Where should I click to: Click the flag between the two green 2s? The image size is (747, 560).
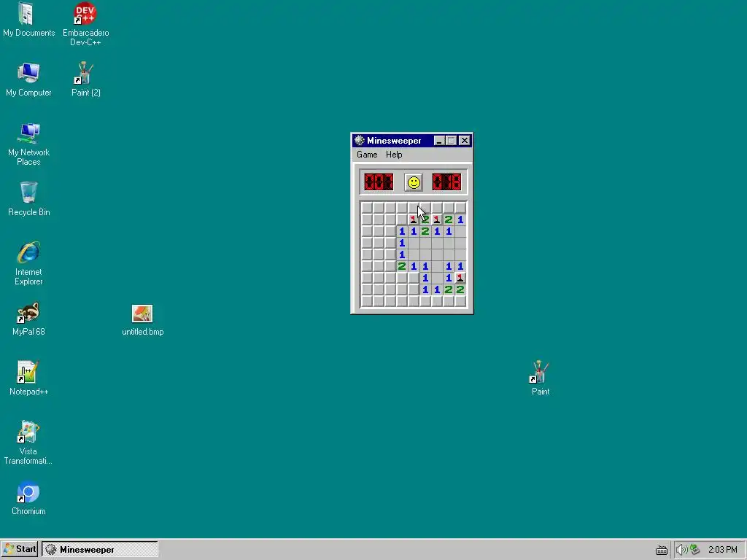tap(437, 219)
